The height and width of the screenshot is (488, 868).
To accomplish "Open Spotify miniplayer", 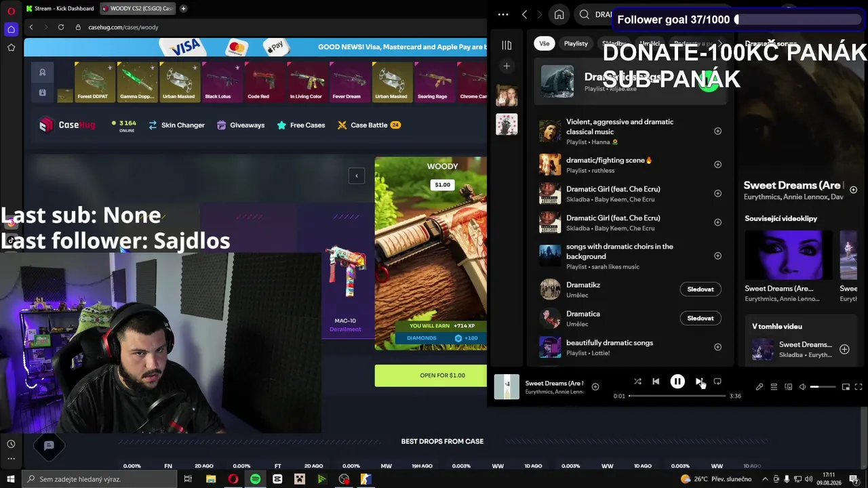I will click(846, 387).
